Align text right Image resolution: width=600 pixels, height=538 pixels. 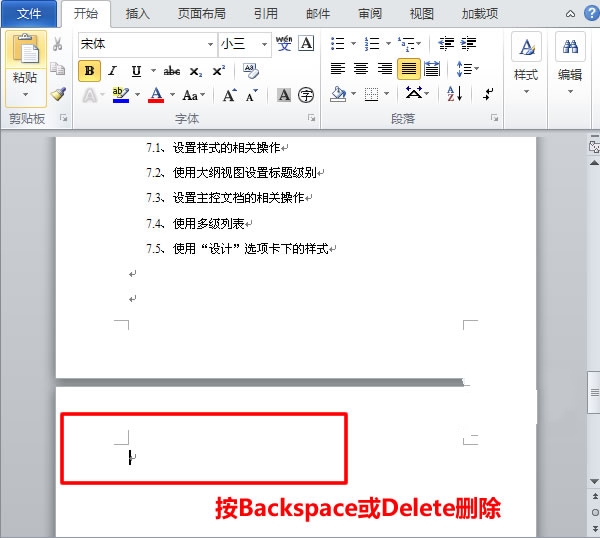point(385,69)
